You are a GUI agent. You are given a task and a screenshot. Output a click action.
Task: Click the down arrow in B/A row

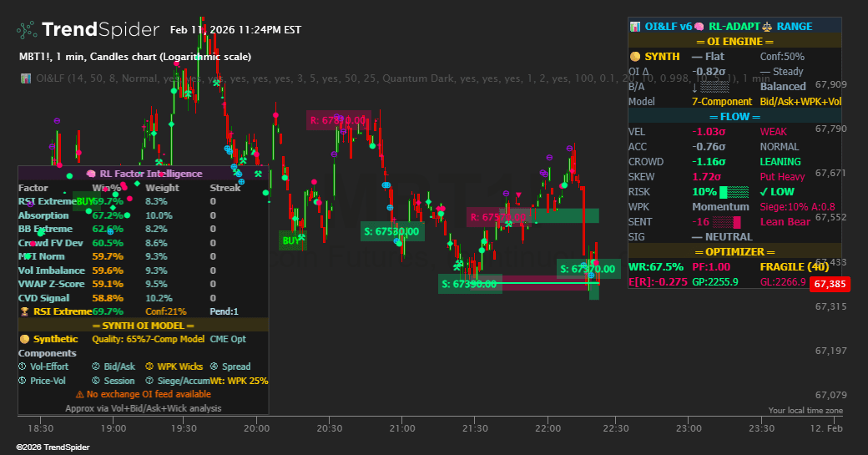(x=694, y=87)
